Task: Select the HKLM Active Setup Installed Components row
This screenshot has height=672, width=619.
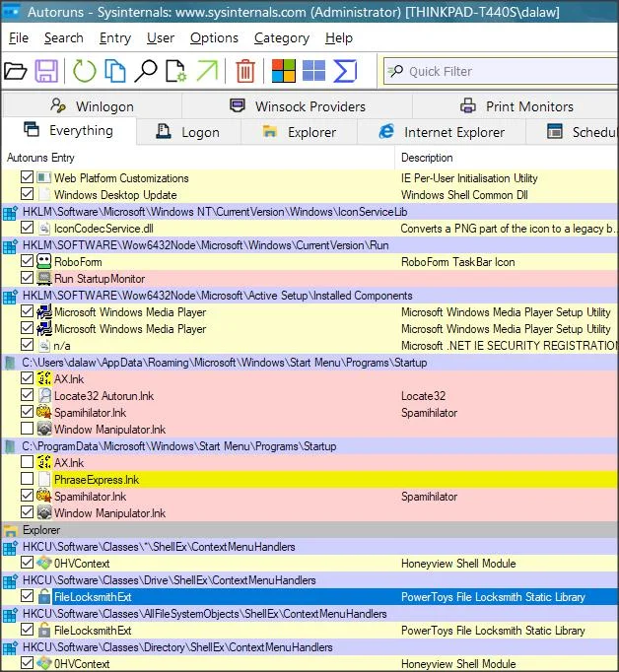Action: click(x=309, y=296)
